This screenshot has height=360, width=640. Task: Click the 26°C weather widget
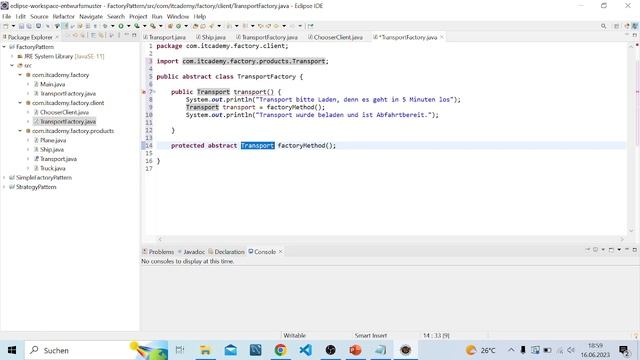[481, 350]
